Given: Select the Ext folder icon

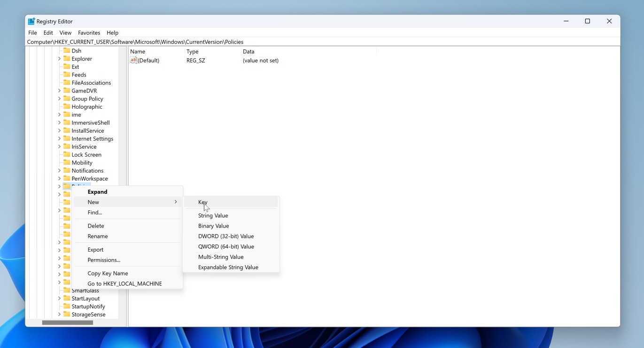Looking at the screenshot, I should (x=67, y=66).
